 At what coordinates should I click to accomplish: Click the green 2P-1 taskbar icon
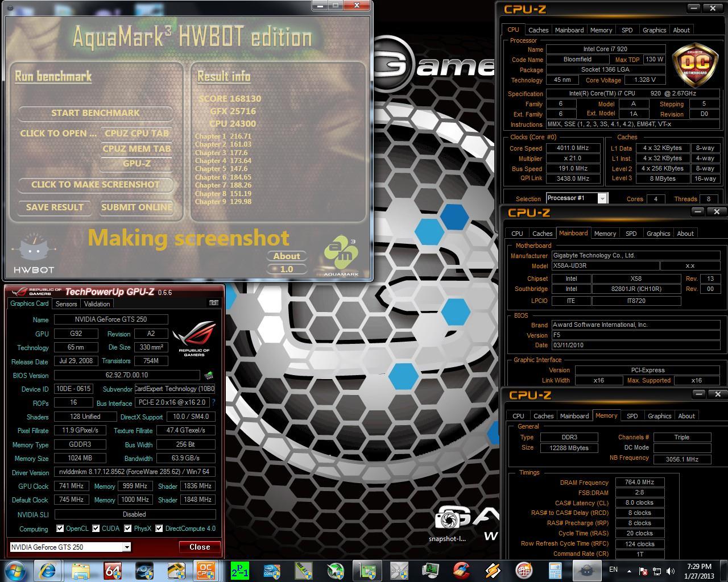(239, 570)
